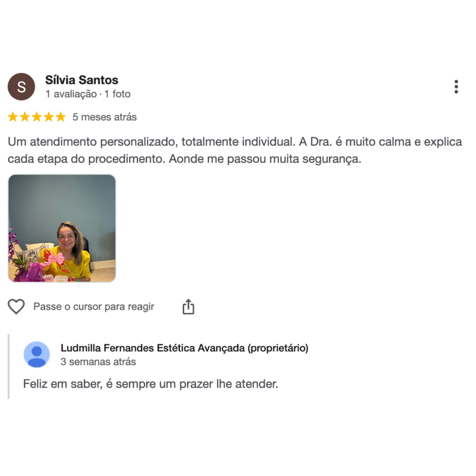Click the review text about atendimento personalizado
This screenshot has width=476, height=476.
(235, 150)
